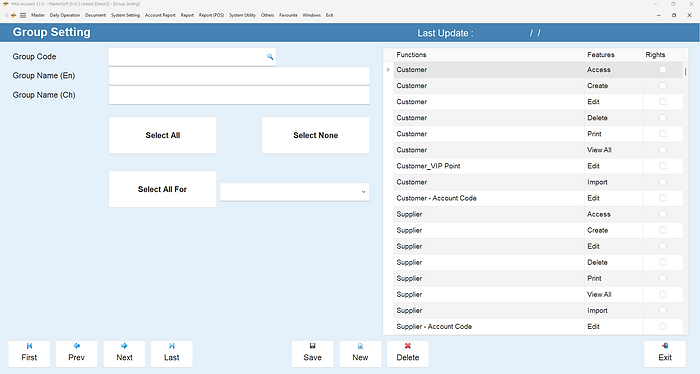Tick Rights checkbox for Supplier - Account Code Edit

(x=662, y=327)
